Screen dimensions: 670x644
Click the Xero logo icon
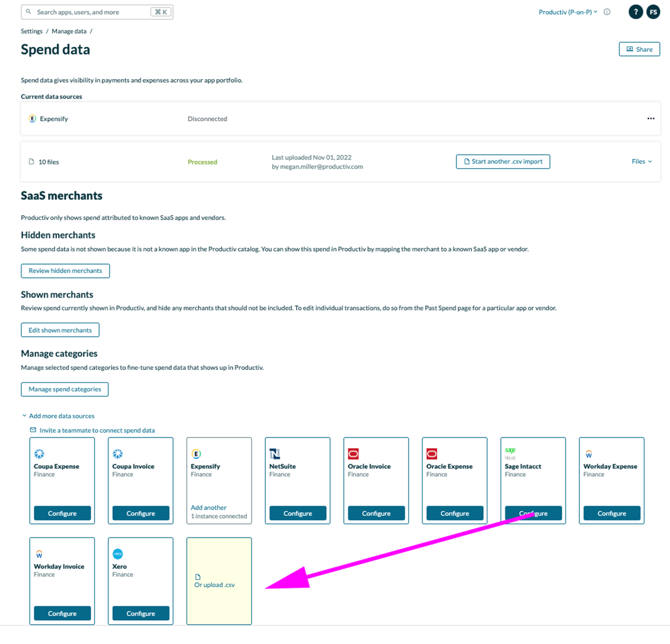(x=117, y=554)
